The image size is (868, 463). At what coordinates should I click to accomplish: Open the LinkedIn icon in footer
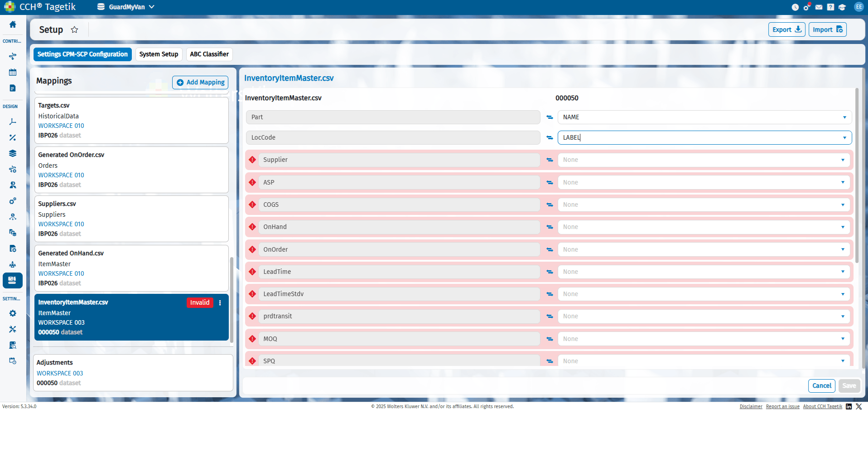(849, 407)
